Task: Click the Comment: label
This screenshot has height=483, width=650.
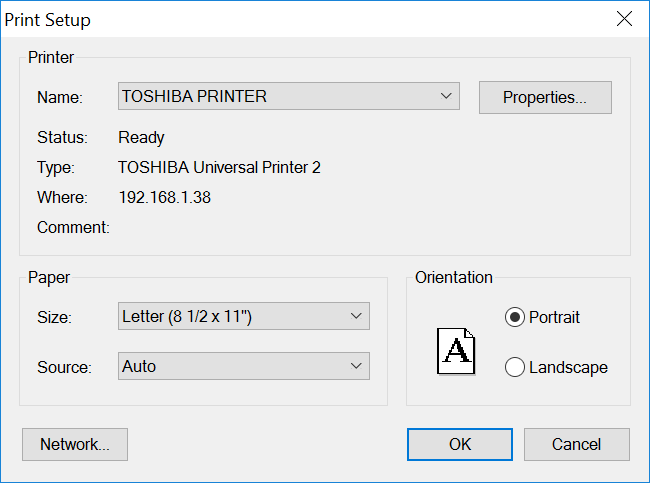Action: (x=73, y=227)
